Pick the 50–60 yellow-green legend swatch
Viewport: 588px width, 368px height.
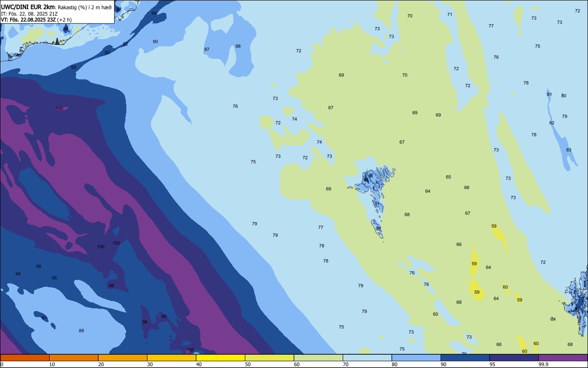coord(269,357)
